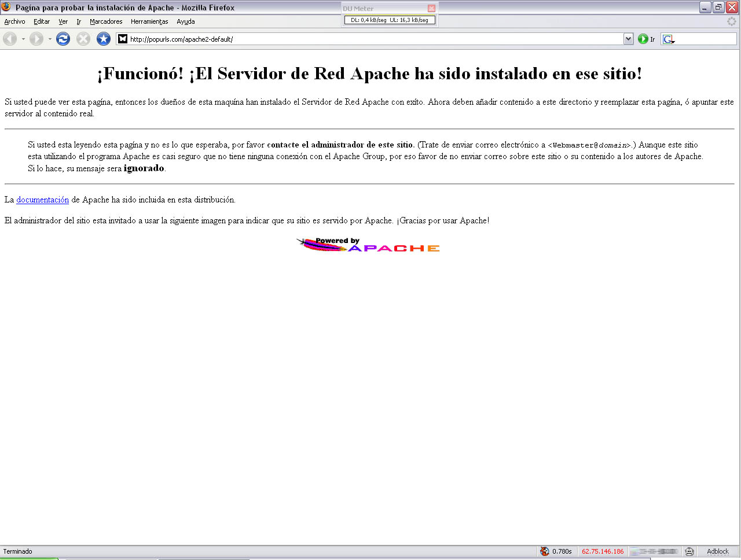Open back history dropdown arrow
This screenshot has width=741, height=560.
[x=23, y=39]
